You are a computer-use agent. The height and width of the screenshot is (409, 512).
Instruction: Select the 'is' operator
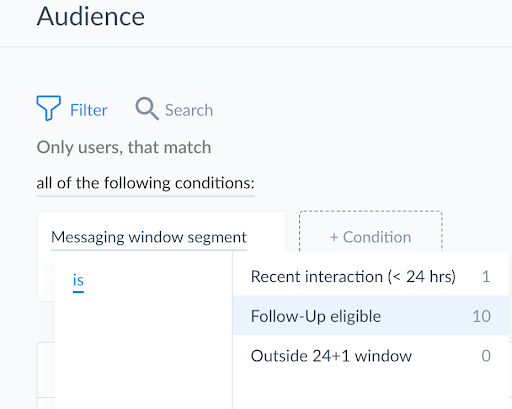[78, 280]
